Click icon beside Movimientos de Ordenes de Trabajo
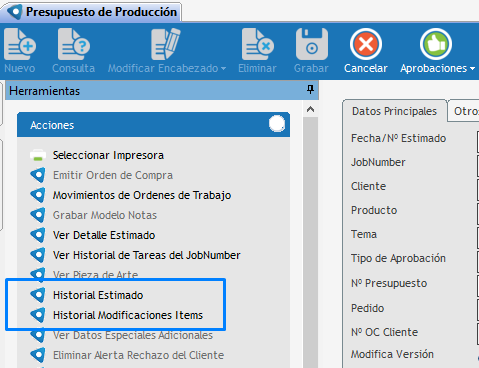479x368 pixels. coord(38,195)
